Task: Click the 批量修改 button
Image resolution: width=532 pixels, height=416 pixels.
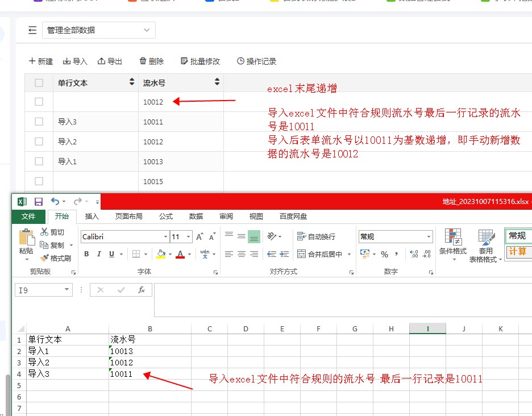Action: pyautogui.click(x=200, y=61)
